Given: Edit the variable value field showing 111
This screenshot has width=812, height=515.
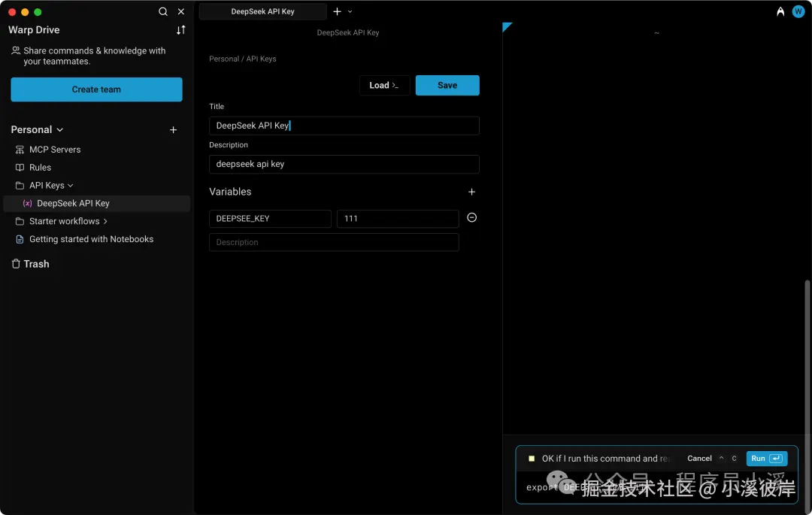Looking at the screenshot, I should (398, 219).
